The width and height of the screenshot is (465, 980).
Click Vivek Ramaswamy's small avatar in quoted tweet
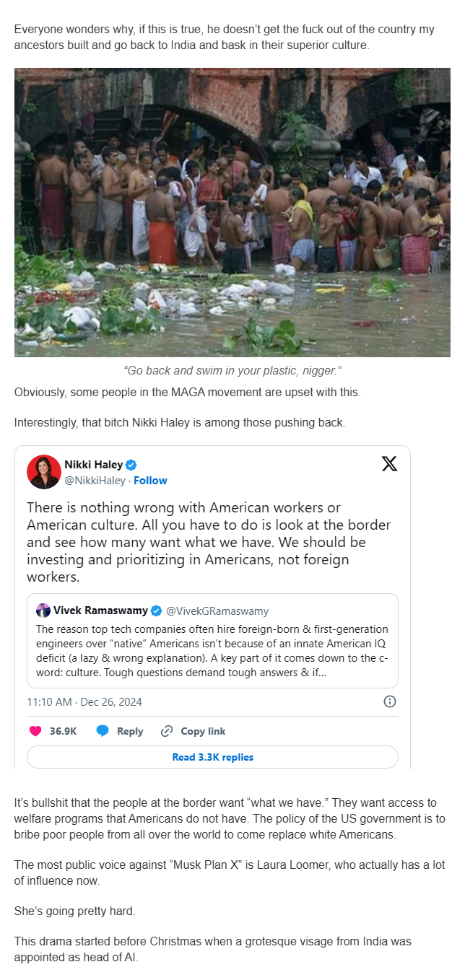click(x=43, y=611)
